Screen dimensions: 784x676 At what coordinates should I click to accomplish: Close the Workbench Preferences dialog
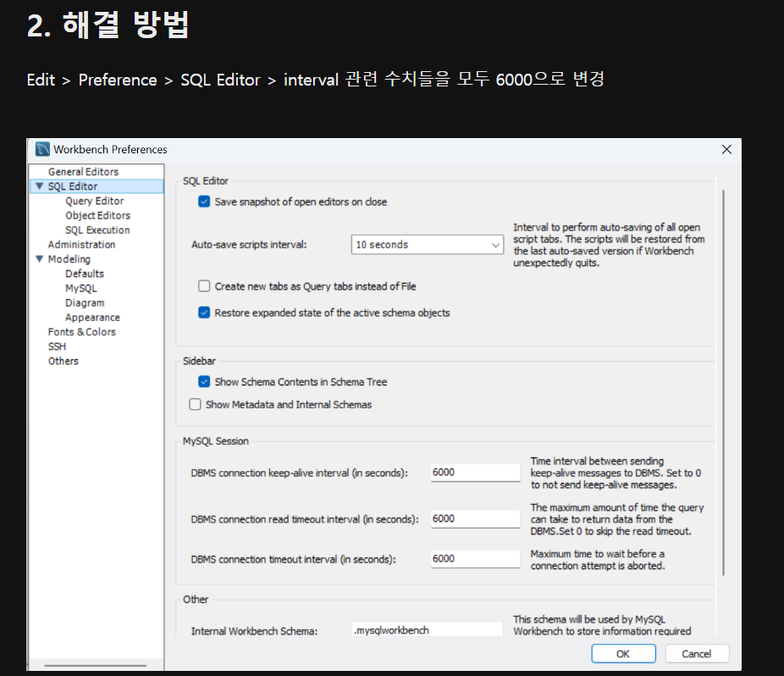coord(726,150)
